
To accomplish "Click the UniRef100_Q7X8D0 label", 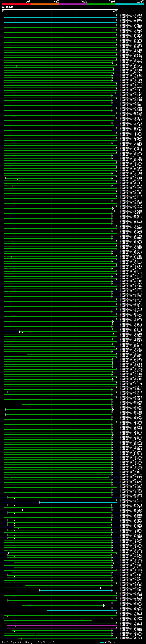I will click(x=131, y=53).
